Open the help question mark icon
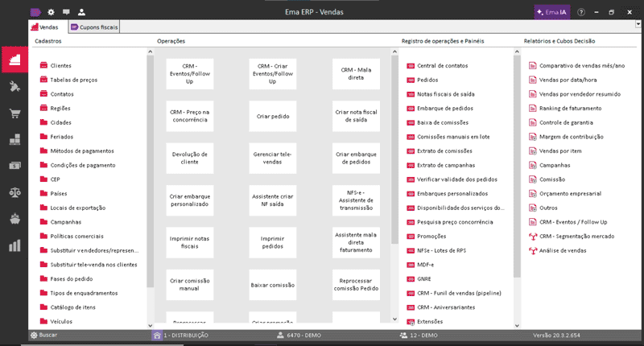Viewport: 644px width, 346px height. pos(581,12)
